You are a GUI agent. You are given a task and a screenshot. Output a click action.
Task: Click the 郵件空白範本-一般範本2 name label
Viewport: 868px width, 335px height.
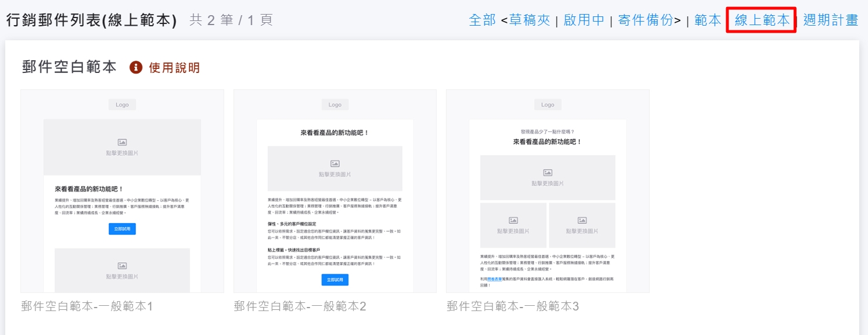click(x=300, y=306)
